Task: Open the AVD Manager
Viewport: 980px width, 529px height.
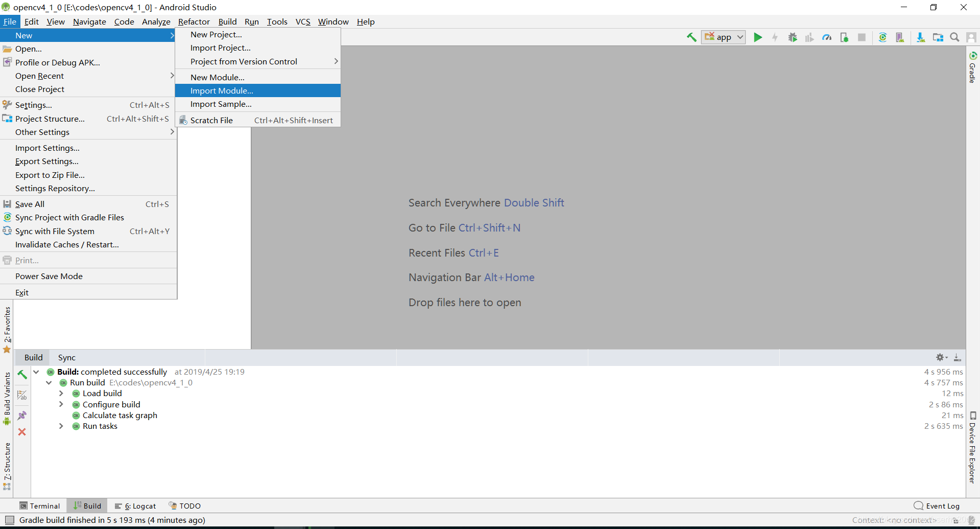Action: 900,37
